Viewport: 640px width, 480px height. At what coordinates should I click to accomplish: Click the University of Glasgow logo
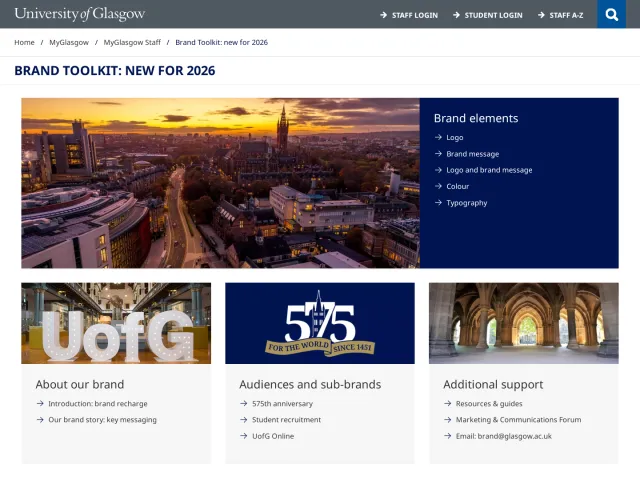(80, 13)
